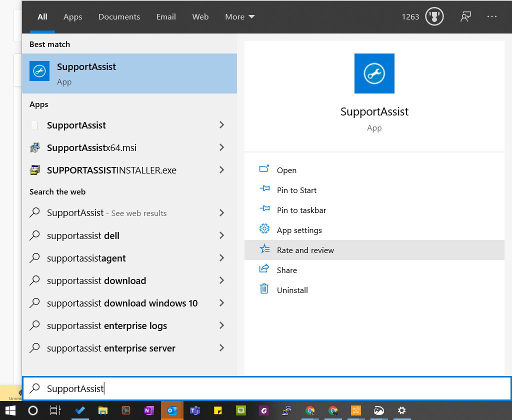
Task: Click the Windows Start button
Action: tap(10, 410)
